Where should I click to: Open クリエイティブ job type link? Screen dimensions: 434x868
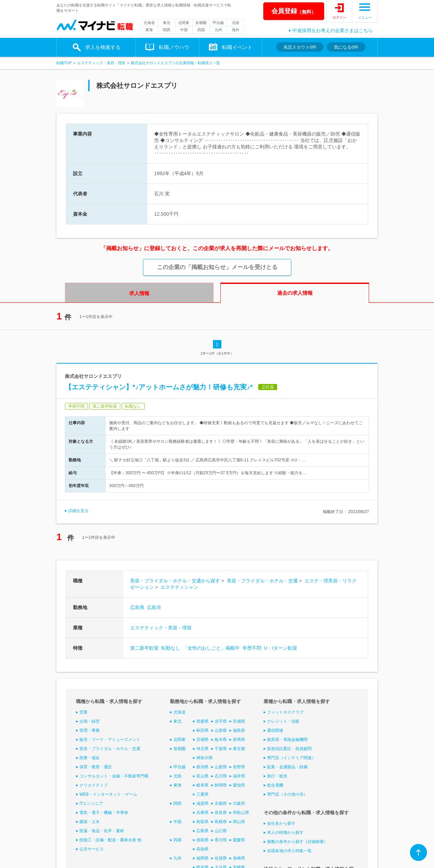[92, 785]
